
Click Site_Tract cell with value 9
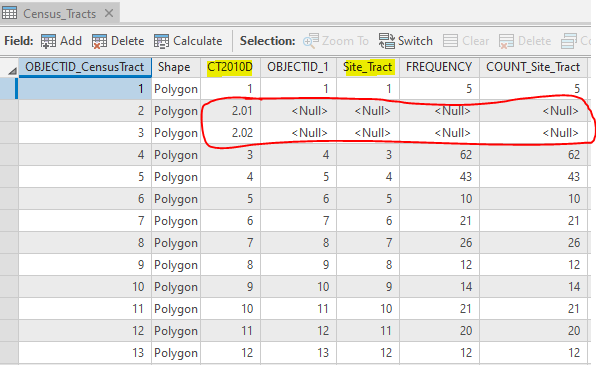[368, 287]
